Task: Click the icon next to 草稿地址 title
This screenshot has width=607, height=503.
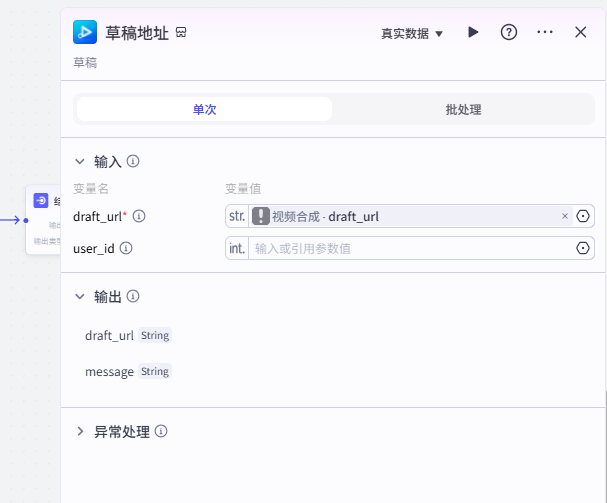Action: tap(181, 32)
